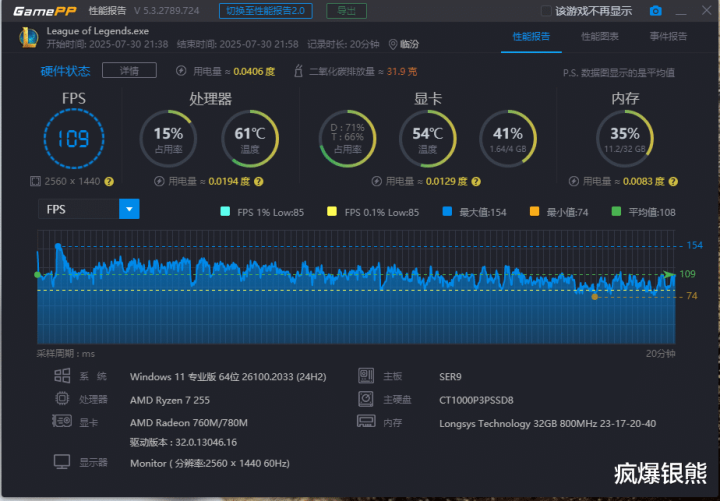Screen dimensions: 720x501
Task: Click the camera screenshot icon
Action: point(656,11)
